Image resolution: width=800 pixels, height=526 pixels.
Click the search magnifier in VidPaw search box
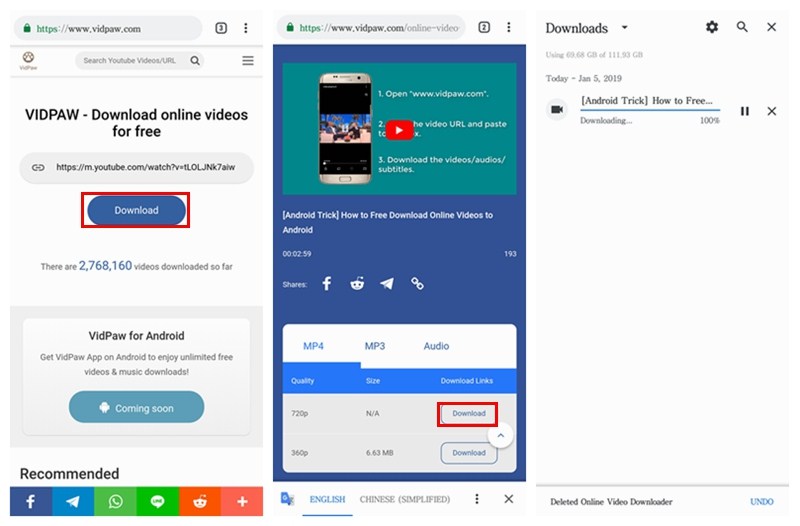(195, 61)
